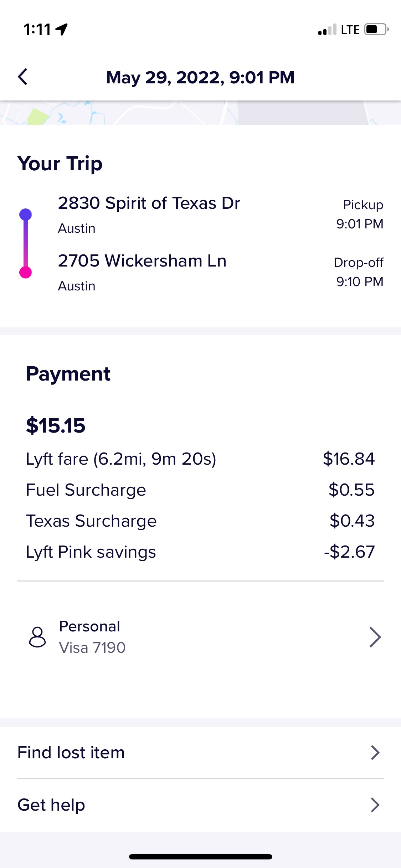Tap the cellular signal bars icon
401x868 pixels.
point(327,30)
